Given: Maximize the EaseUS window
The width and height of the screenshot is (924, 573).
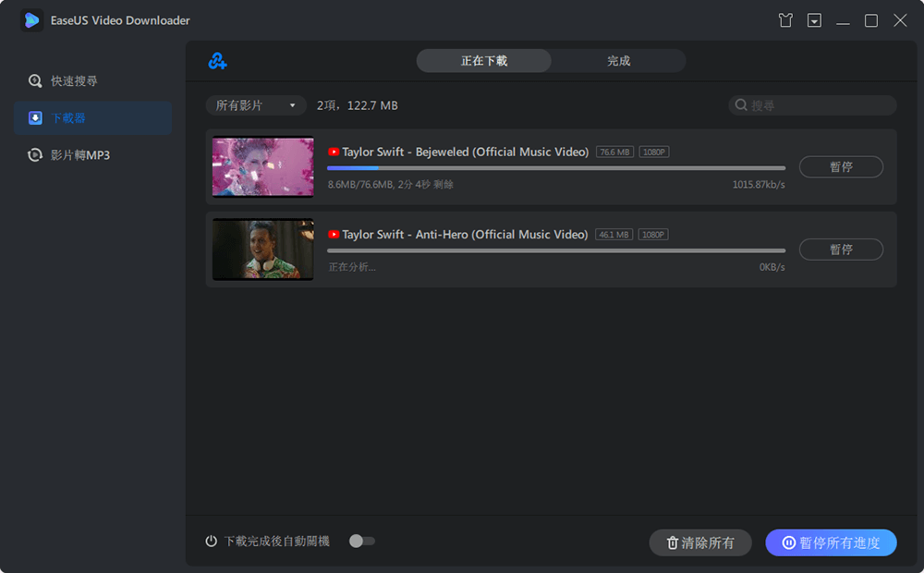Looking at the screenshot, I should click(871, 20).
